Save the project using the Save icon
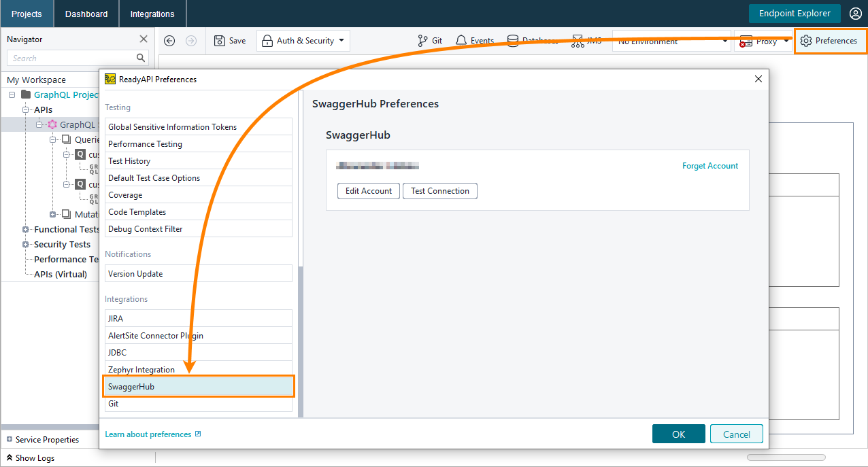The height and width of the screenshot is (467, 868). tap(230, 40)
